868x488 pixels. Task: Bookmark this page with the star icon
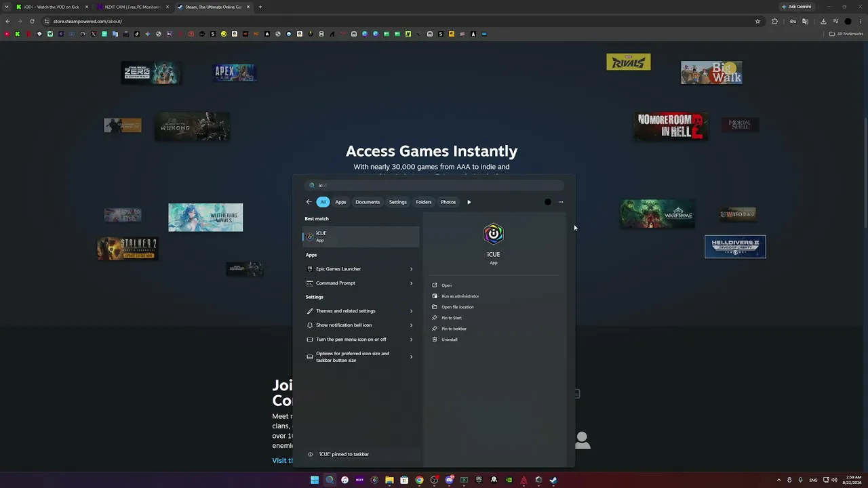757,21
